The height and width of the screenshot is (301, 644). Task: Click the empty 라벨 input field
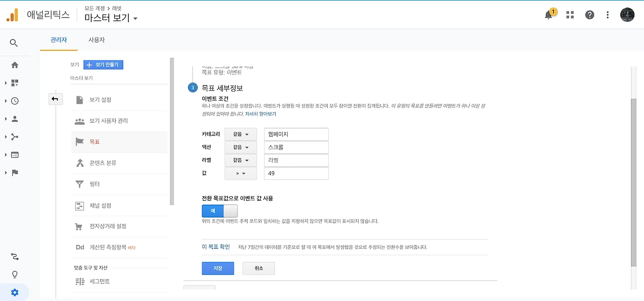296,161
